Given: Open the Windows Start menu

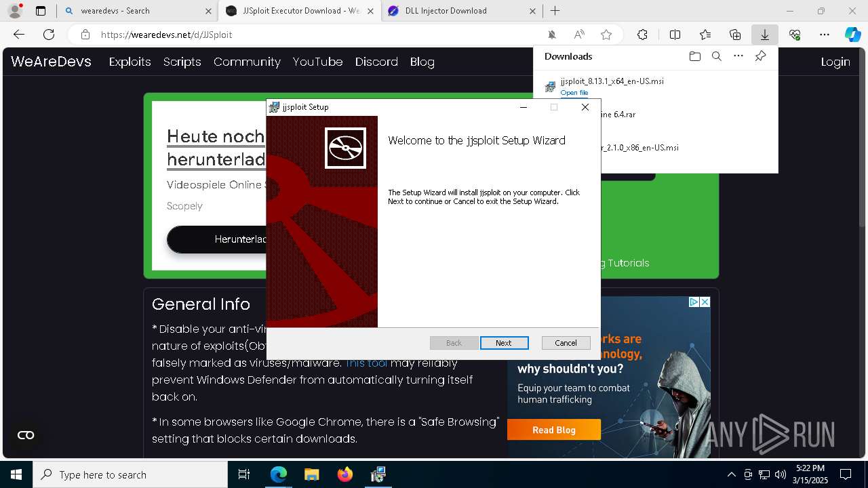Looking at the screenshot, I should (x=16, y=474).
